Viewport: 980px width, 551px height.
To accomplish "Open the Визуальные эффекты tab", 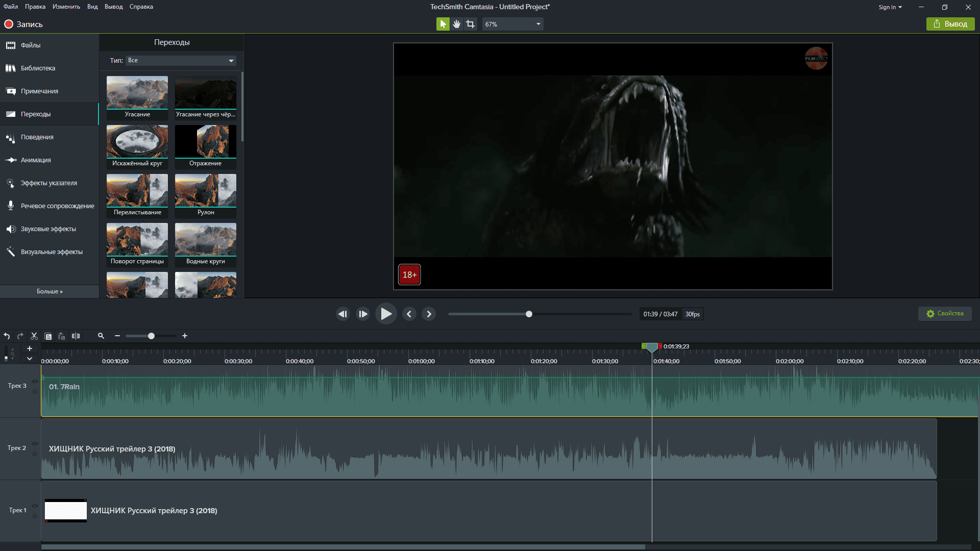I will point(50,252).
